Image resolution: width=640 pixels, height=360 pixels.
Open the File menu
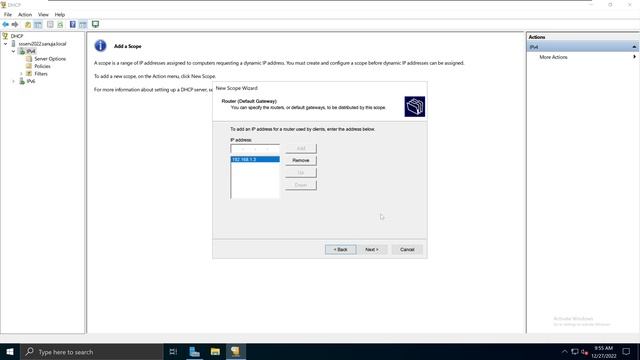pos(8,14)
